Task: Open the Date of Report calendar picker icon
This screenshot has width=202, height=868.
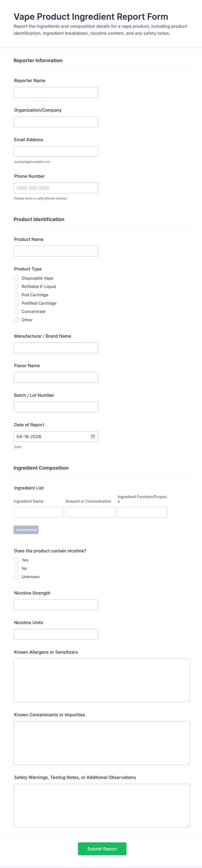Action: [93, 436]
